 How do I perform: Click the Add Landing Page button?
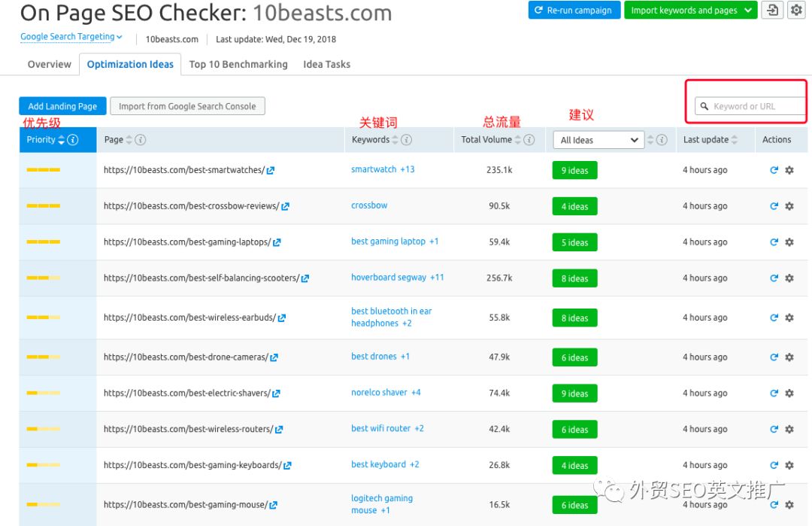pos(62,106)
